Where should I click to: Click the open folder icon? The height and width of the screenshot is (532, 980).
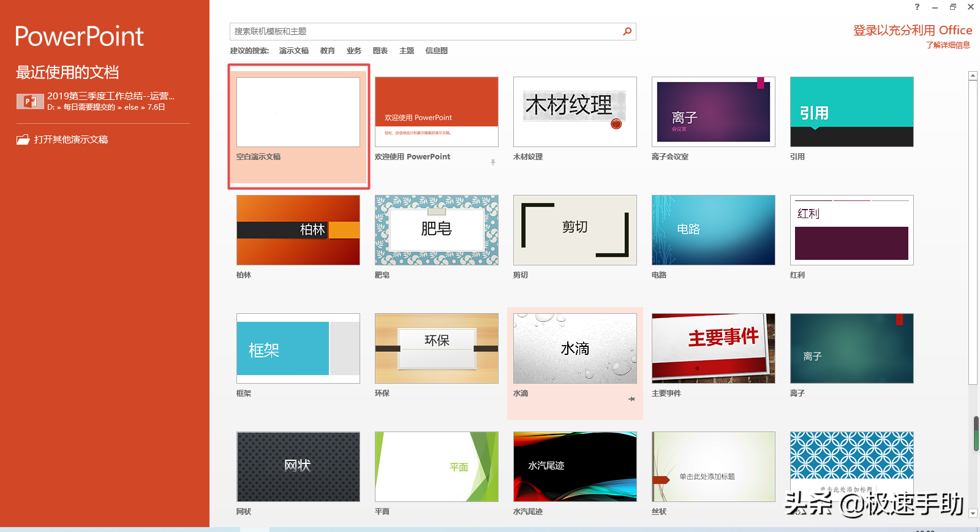(23, 140)
